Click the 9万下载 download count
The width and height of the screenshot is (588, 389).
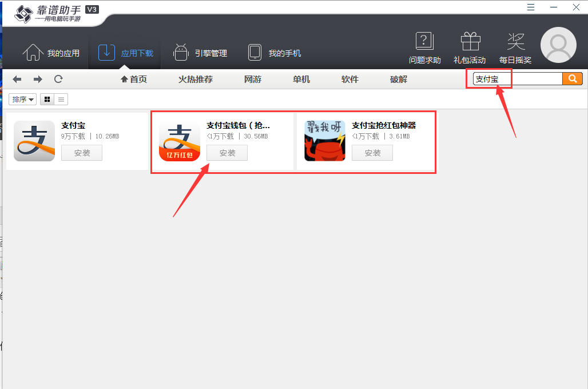tap(73, 136)
